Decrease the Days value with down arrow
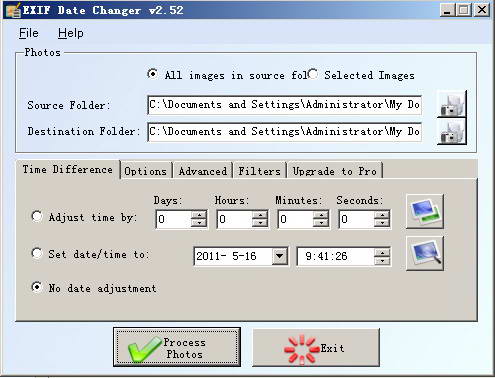 [x=199, y=223]
